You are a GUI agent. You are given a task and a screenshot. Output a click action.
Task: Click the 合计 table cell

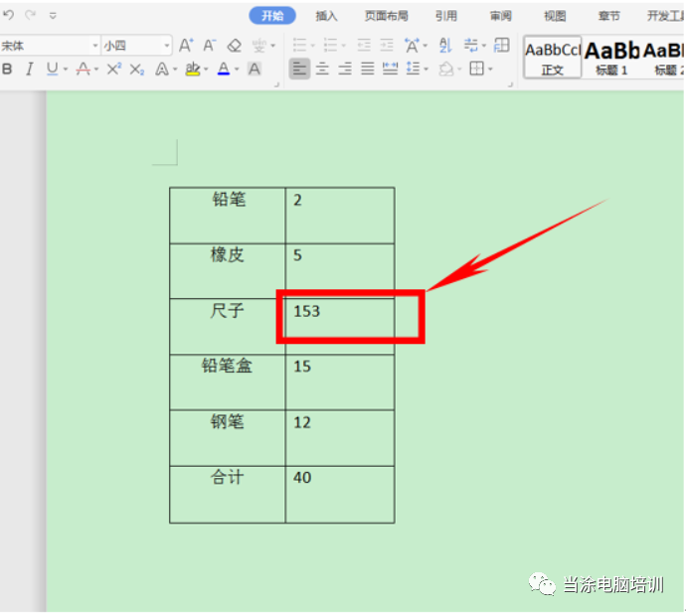point(228,495)
